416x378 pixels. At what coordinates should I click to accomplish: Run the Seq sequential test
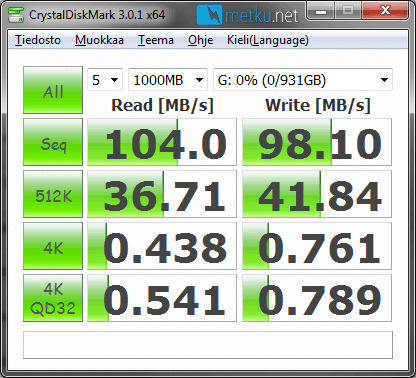[x=53, y=142]
